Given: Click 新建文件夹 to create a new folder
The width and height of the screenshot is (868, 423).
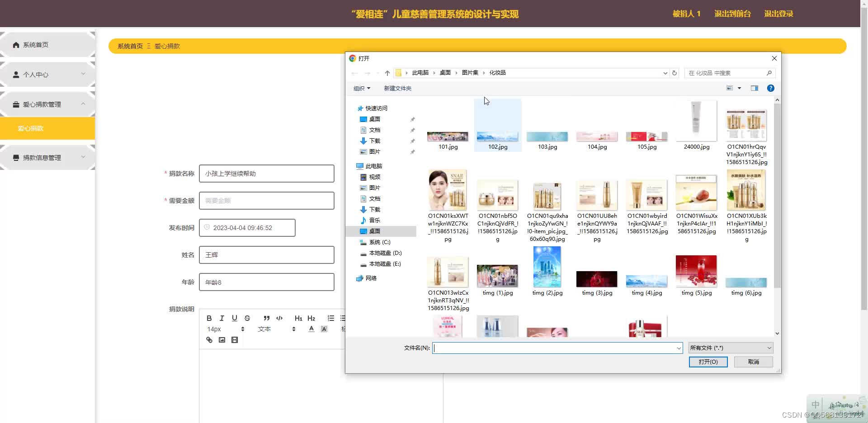Looking at the screenshot, I should click(x=397, y=89).
